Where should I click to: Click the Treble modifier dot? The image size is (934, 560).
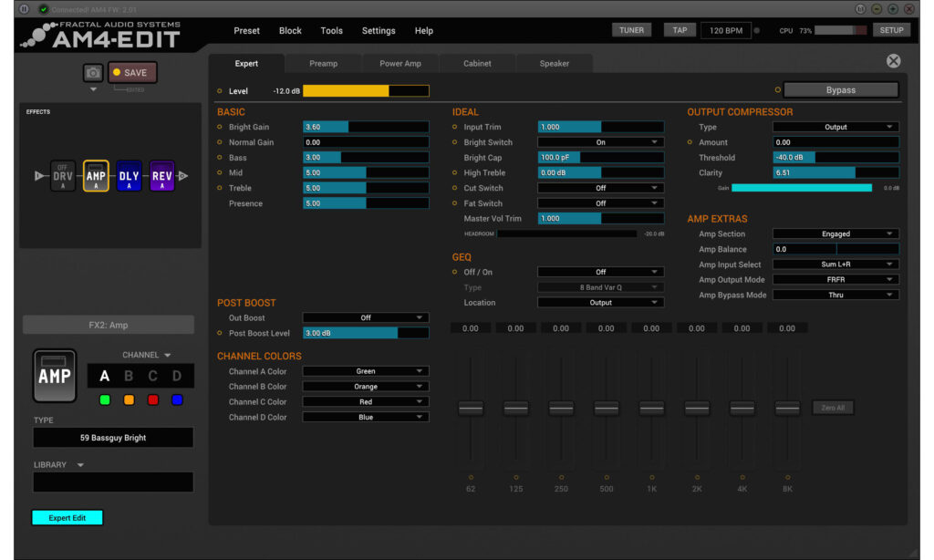pyautogui.click(x=220, y=188)
